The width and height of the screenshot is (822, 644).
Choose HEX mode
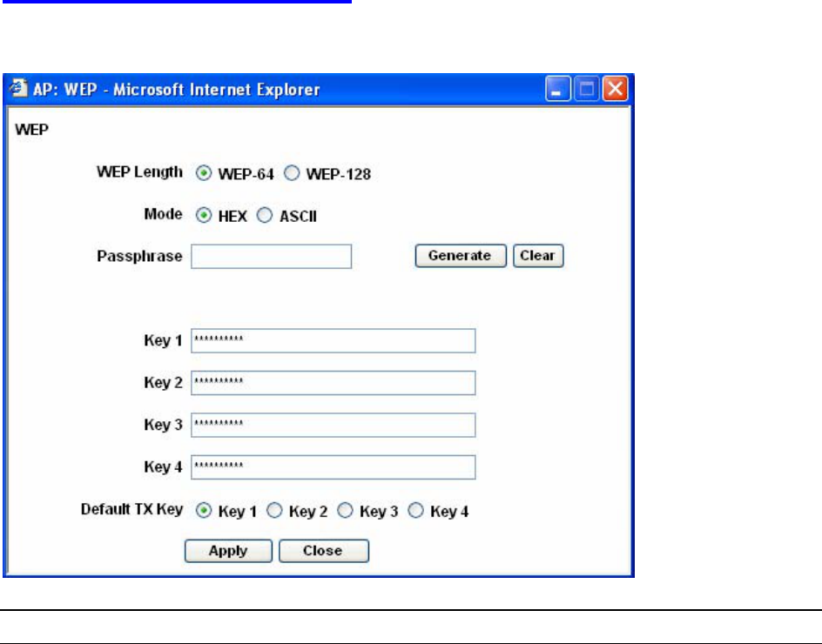point(204,215)
